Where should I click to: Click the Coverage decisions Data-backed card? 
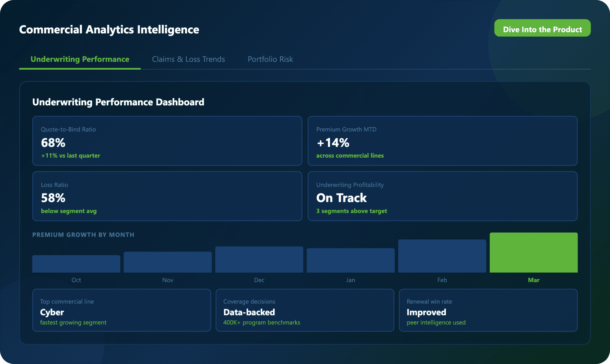point(305,310)
